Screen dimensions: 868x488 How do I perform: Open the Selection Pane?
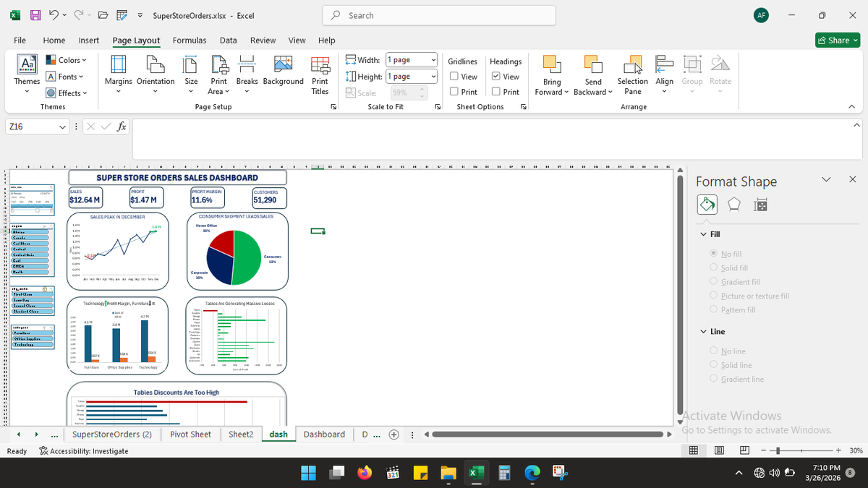click(633, 76)
